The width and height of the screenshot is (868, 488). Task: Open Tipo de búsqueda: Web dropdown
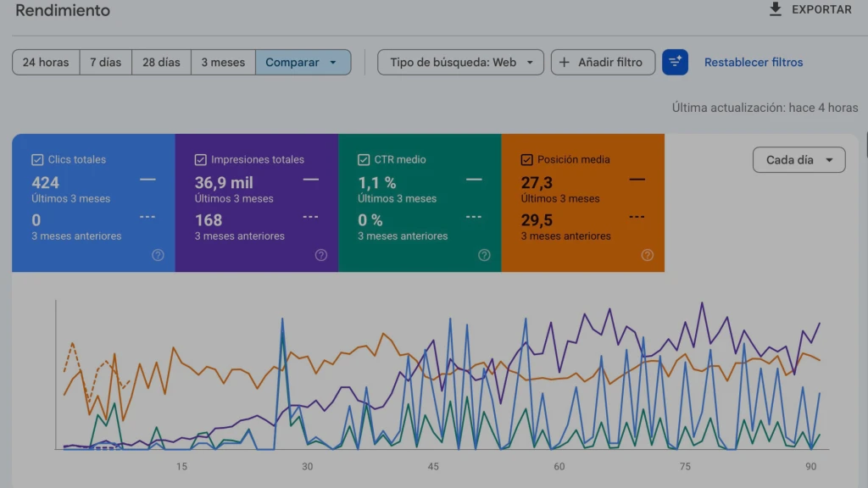(460, 63)
